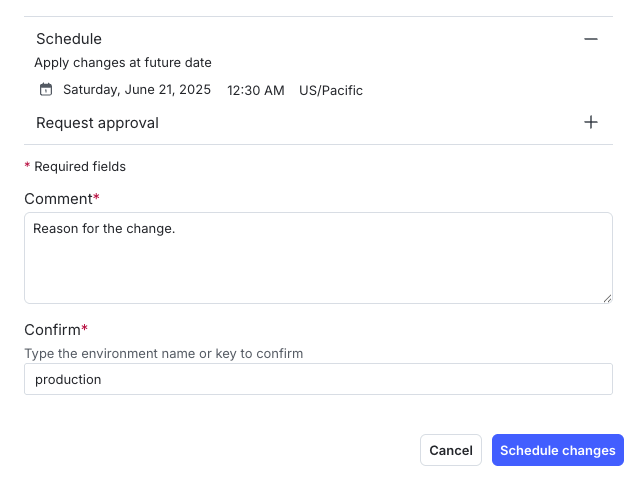Viewport: 636px width, 477px height.
Task: Cancel the scheduled change dialog
Action: [x=450, y=450]
